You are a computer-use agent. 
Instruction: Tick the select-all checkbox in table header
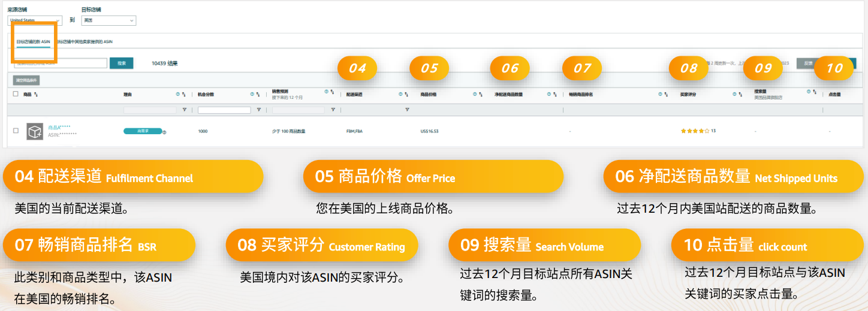16,94
